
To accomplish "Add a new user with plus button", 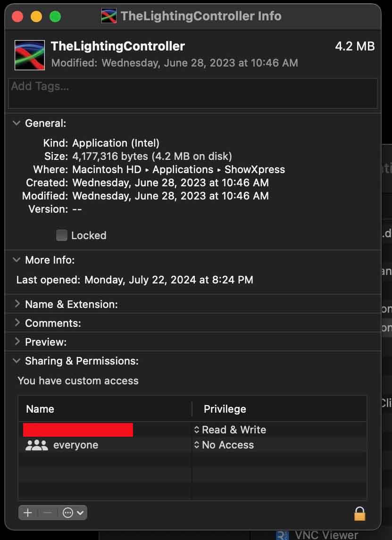I will pyautogui.click(x=28, y=513).
